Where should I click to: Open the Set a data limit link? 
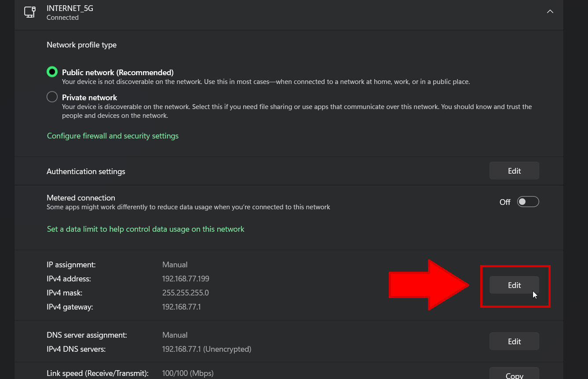click(146, 229)
